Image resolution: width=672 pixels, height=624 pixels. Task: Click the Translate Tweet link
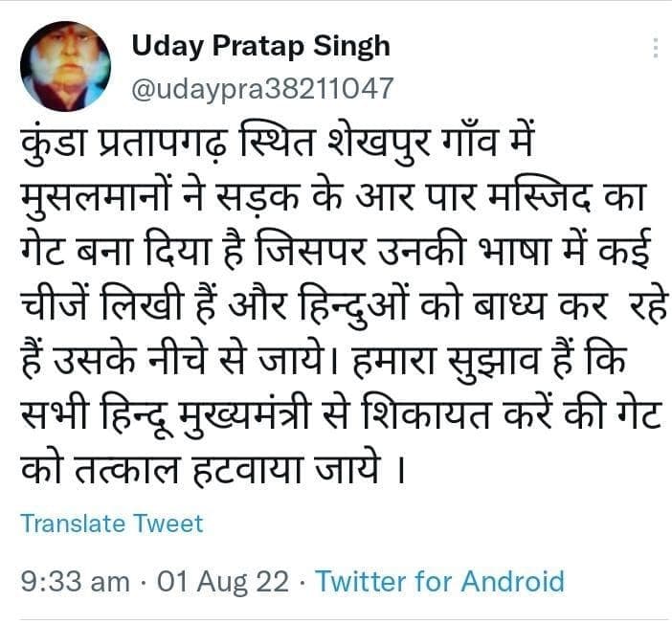point(112,524)
